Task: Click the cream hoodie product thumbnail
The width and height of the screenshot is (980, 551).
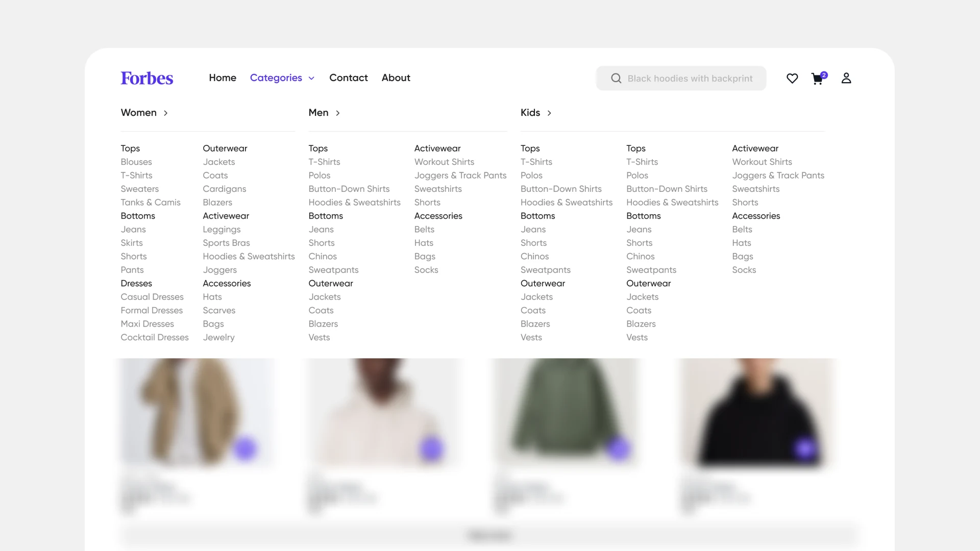Action: [x=384, y=412]
